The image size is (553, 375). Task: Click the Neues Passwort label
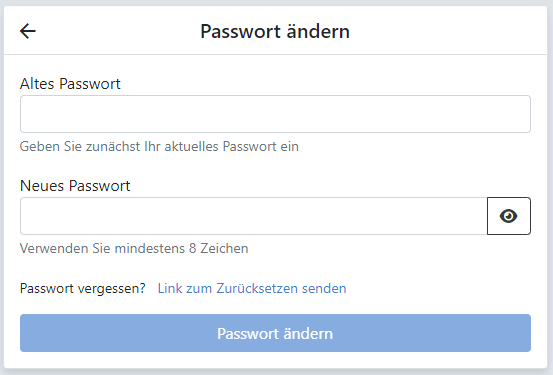click(75, 186)
